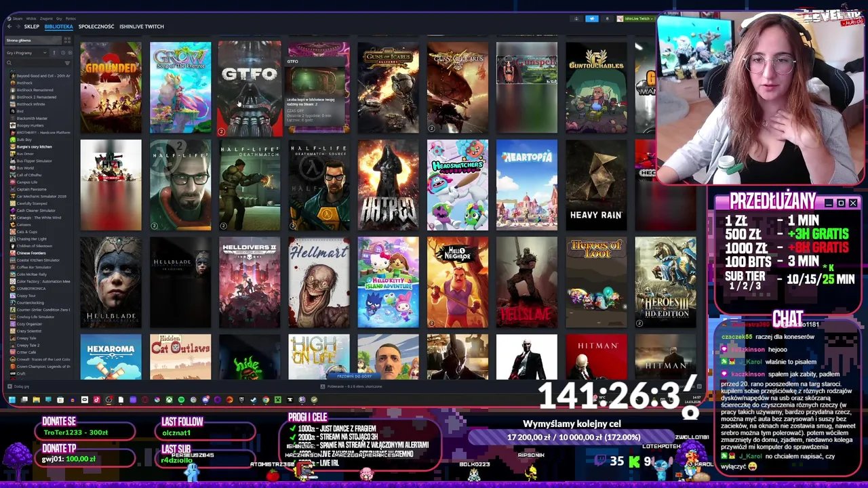Open the Hidden Cat Outlaws cover

coord(180,357)
